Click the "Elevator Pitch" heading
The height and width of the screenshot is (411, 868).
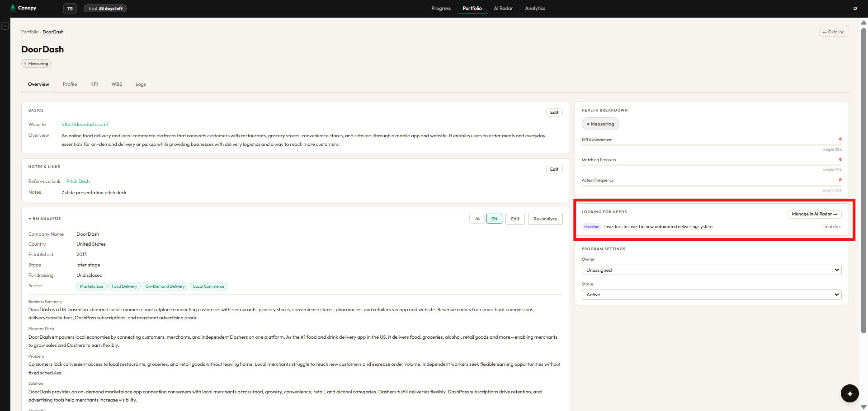(x=41, y=329)
